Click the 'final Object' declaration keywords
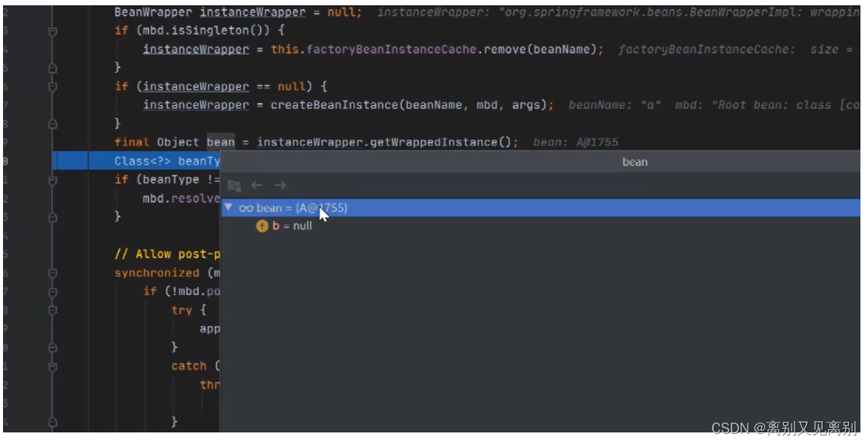Viewport: 868px width, 443px height. point(157,142)
